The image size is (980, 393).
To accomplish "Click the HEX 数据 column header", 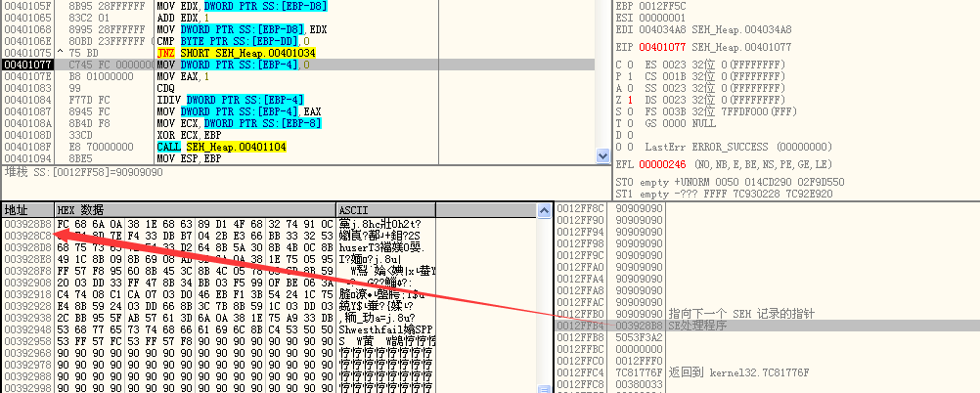I will pyautogui.click(x=194, y=210).
